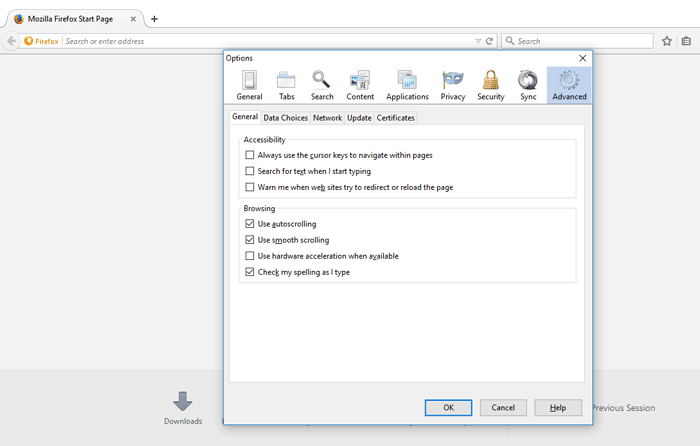Switch to the Network tab
Image resolution: width=700 pixels, height=446 pixels.
coord(327,118)
